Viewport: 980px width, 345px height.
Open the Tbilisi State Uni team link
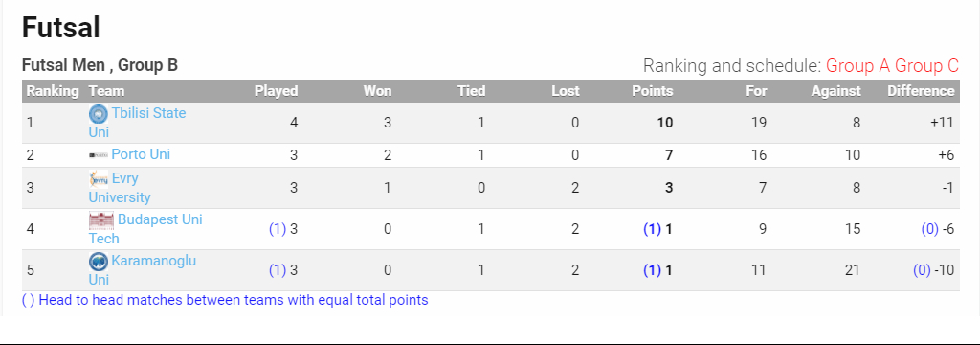pyautogui.click(x=138, y=123)
